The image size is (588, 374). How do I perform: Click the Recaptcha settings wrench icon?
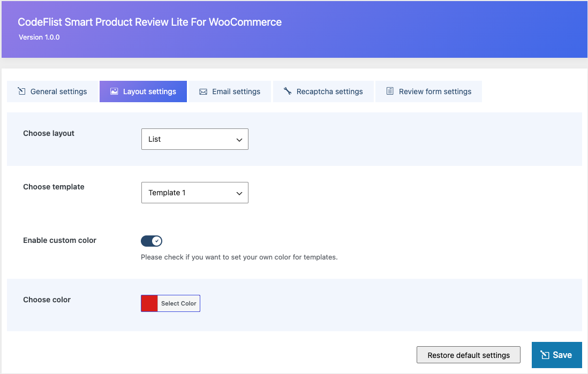click(287, 91)
